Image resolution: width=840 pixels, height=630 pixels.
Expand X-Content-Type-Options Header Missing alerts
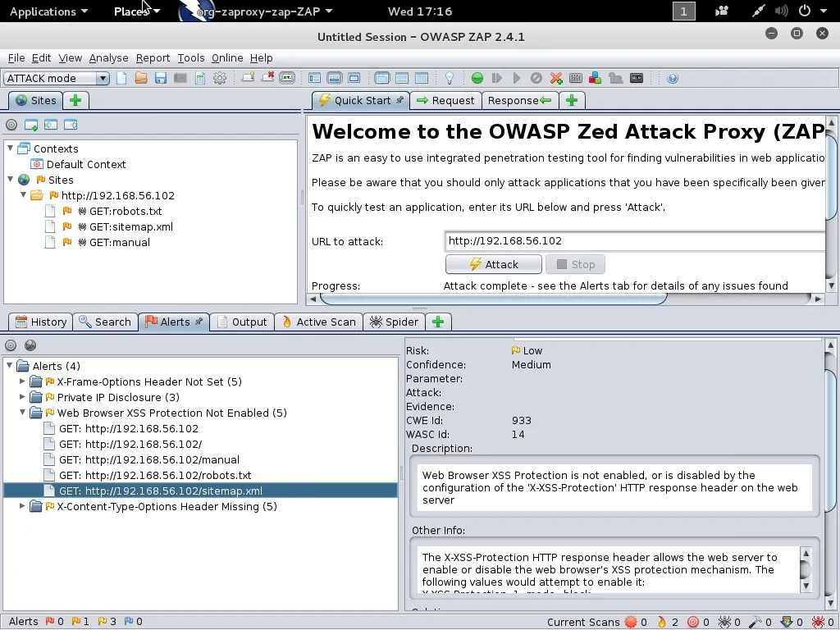tap(22, 505)
